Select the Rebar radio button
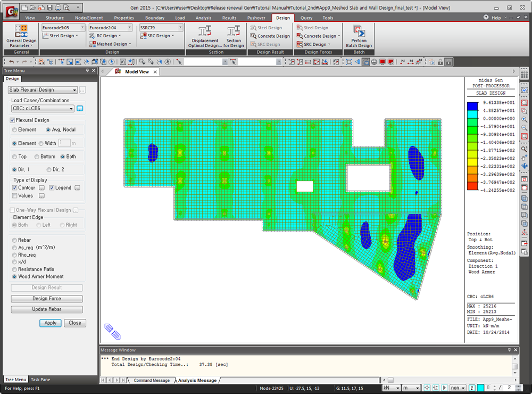Viewport: 532px width, 394px height. tap(14, 240)
